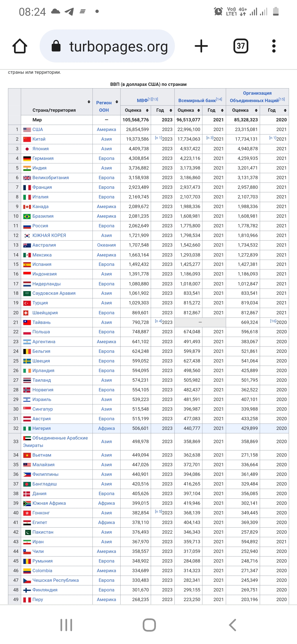Tap the Android recent apps button
This screenshot has width=297, height=644.
pyautogui.click(x=66, y=625)
